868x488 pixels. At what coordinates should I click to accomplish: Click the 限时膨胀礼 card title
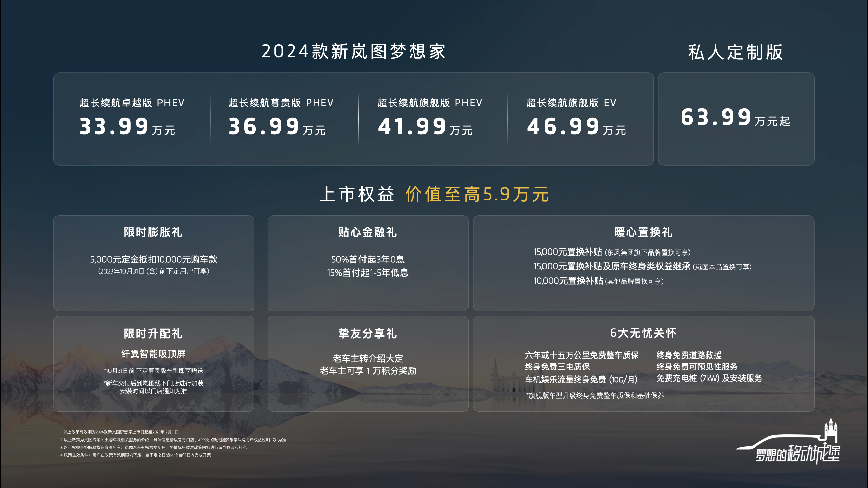pyautogui.click(x=153, y=232)
